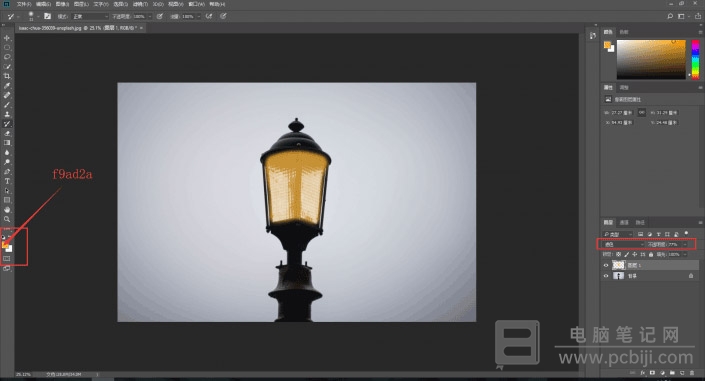Image resolution: width=705 pixels, height=381 pixels.
Task: Select the Dodge tool
Action: coord(7,162)
